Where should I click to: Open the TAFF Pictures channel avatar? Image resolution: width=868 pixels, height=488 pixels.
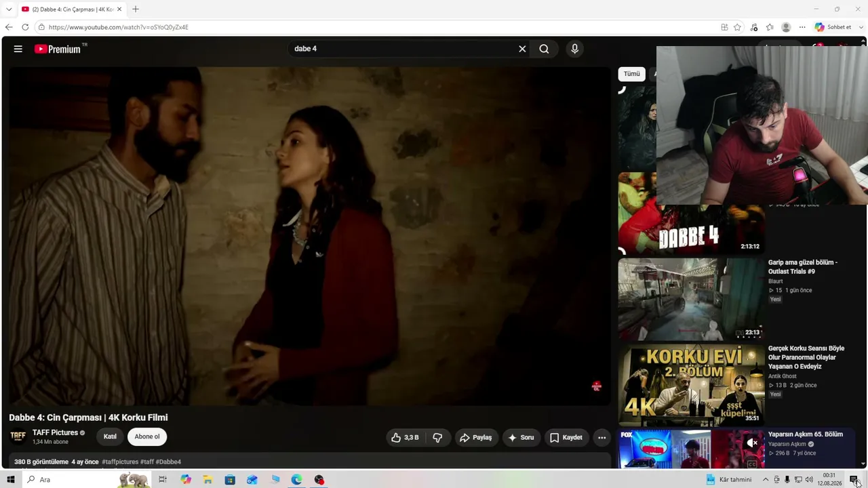click(18, 436)
